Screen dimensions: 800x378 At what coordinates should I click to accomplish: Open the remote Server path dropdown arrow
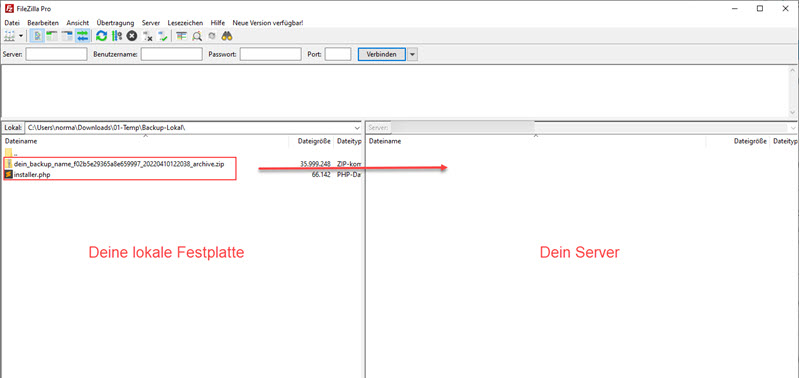pyautogui.click(x=794, y=128)
